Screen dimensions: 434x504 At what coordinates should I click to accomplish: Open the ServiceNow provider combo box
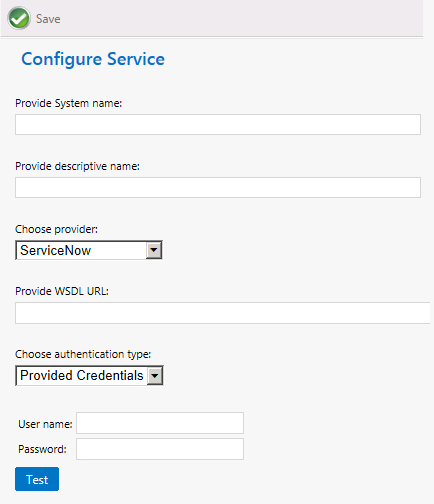[89, 250]
